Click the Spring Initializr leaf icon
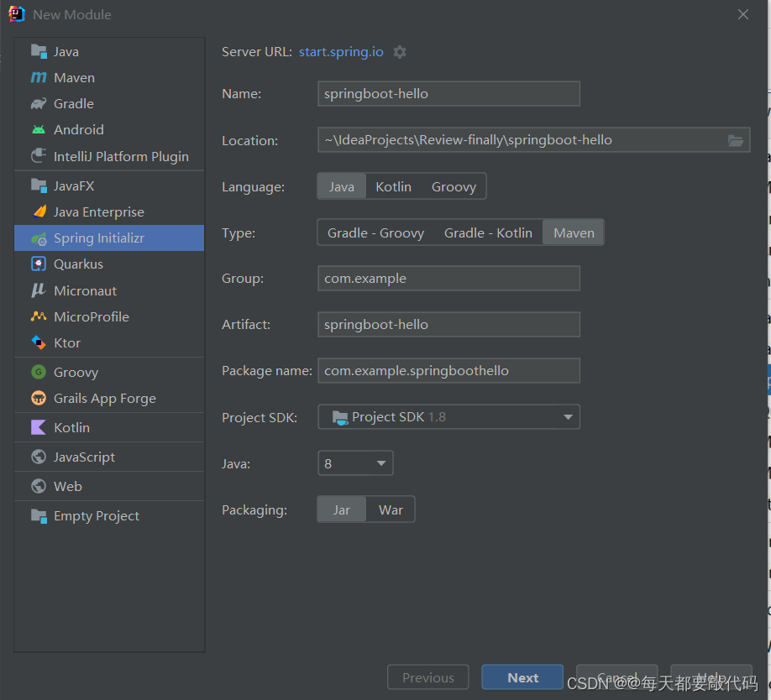The image size is (771, 700). [x=39, y=238]
